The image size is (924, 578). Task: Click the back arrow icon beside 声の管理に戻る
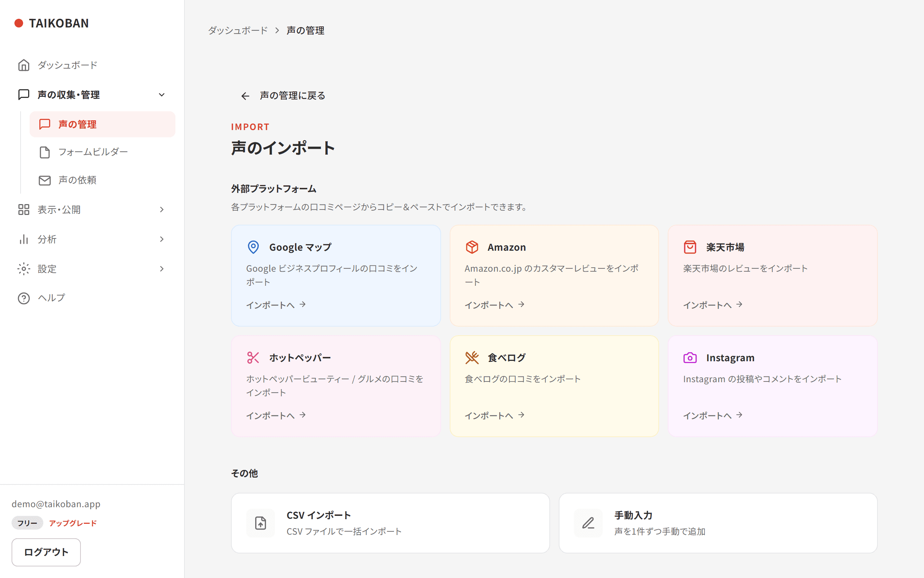(245, 96)
